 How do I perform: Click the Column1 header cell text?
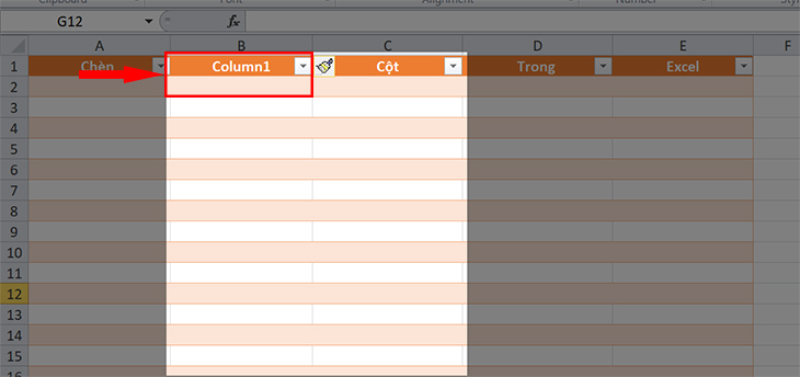241,66
